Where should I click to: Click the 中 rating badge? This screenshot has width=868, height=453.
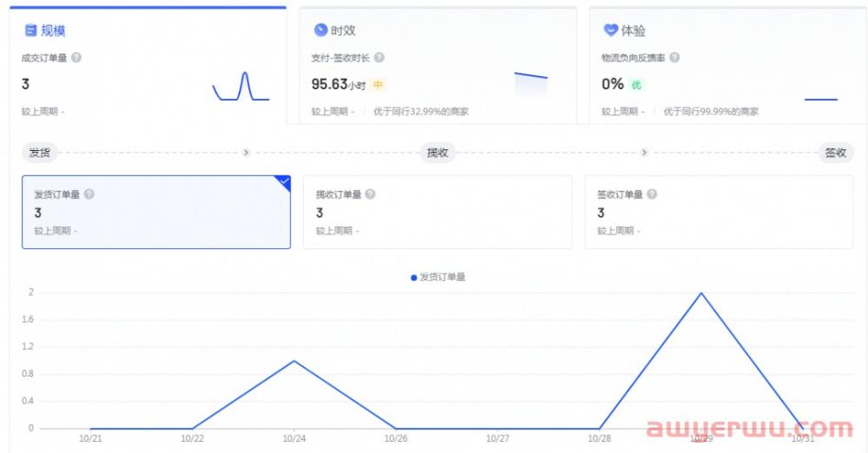378,85
